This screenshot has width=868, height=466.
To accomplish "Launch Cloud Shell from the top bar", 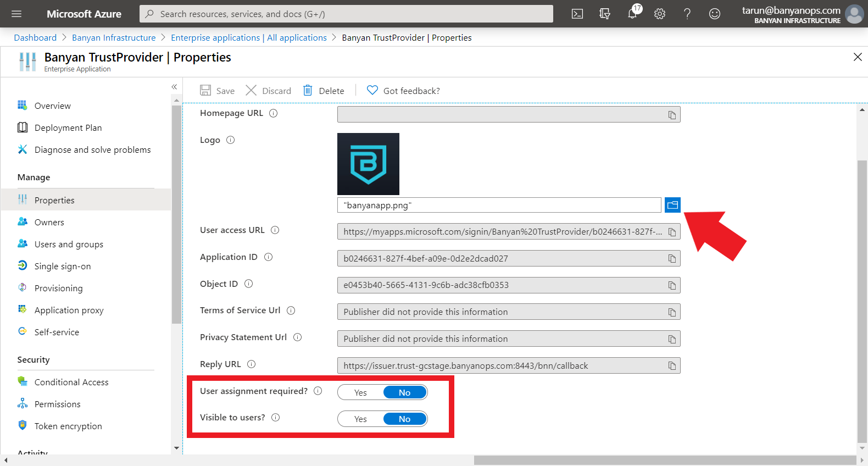I will [577, 14].
